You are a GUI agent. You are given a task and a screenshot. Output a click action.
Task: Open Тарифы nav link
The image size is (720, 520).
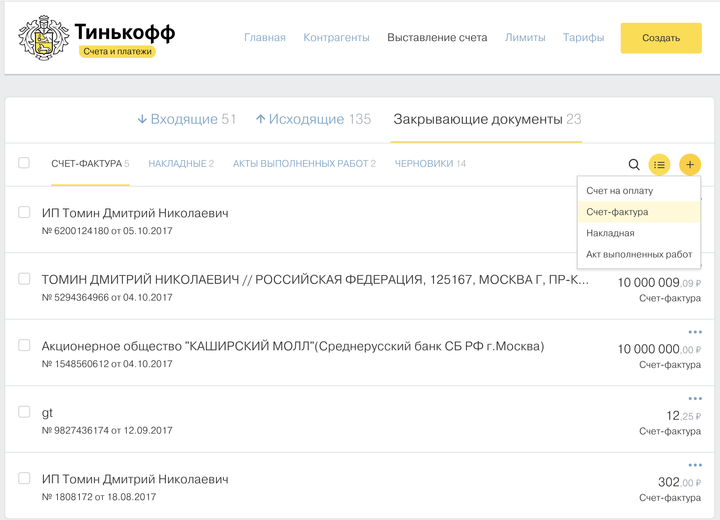(583, 38)
